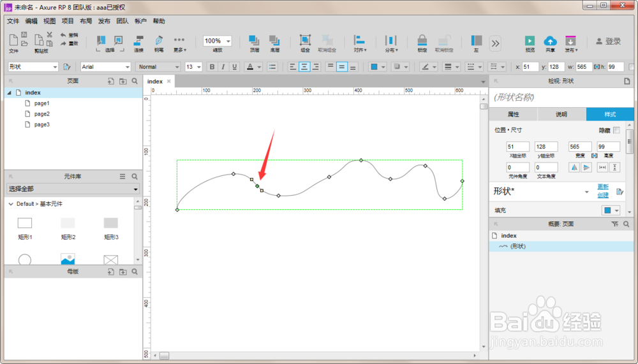This screenshot has height=364, width=638.
Task: Click the 登录 login button
Action: (609, 41)
